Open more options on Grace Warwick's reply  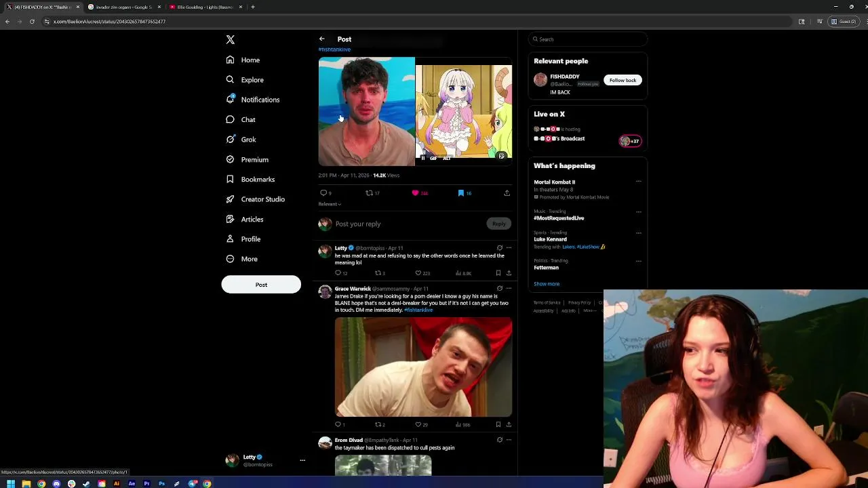[x=509, y=289]
